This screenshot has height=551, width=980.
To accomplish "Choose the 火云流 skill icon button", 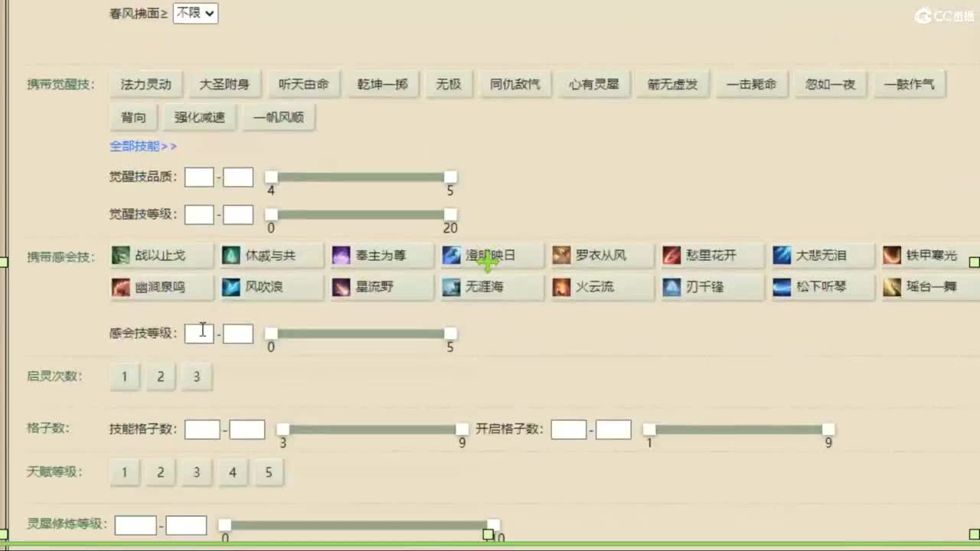I will tap(603, 288).
